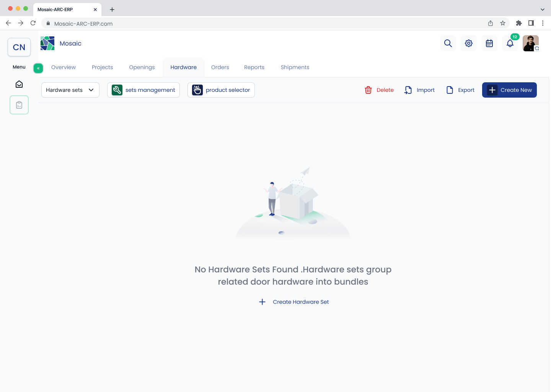551x392 pixels.
Task: Click the browser reload icon
Action: pos(33,23)
